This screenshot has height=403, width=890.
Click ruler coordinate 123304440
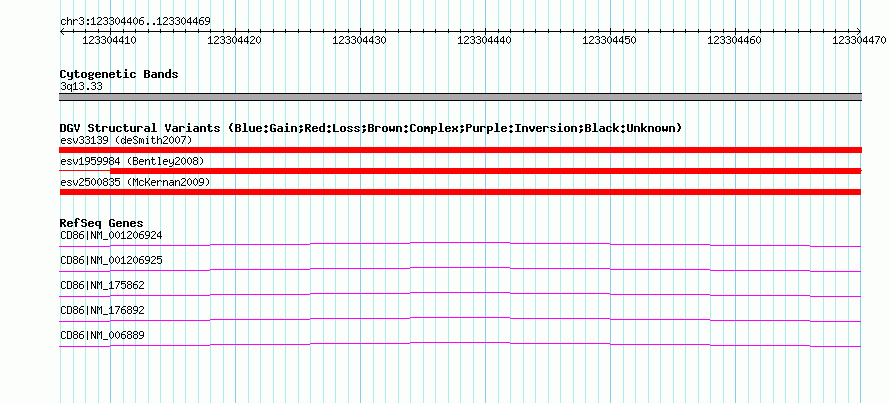click(484, 40)
